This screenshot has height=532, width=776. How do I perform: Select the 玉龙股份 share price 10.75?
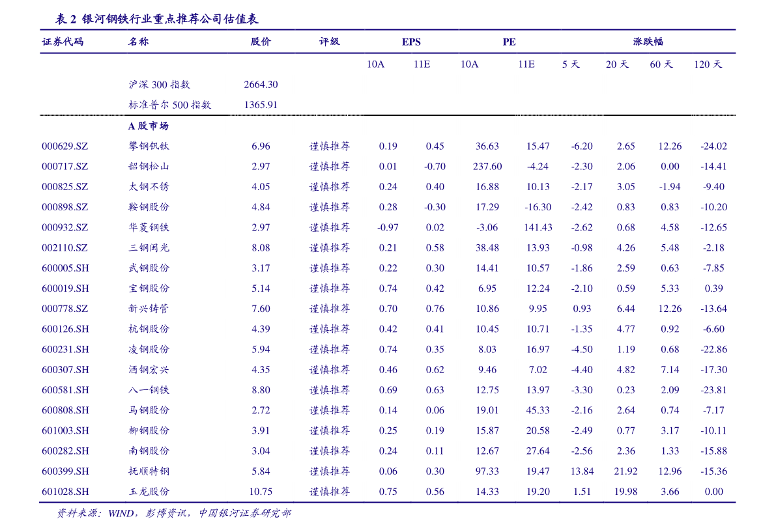click(261, 492)
